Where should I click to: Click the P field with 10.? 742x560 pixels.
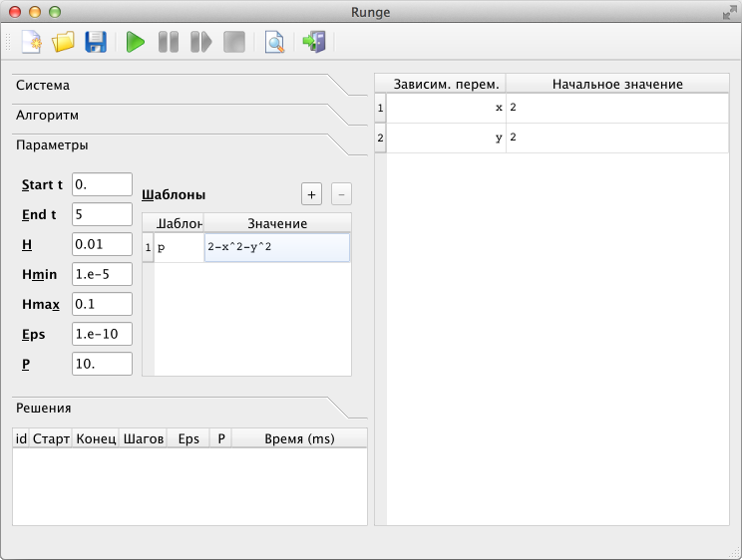click(x=102, y=364)
